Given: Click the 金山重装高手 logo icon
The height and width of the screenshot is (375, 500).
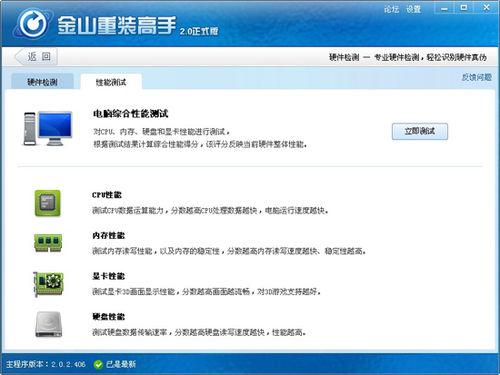Looking at the screenshot, I should (x=33, y=24).
